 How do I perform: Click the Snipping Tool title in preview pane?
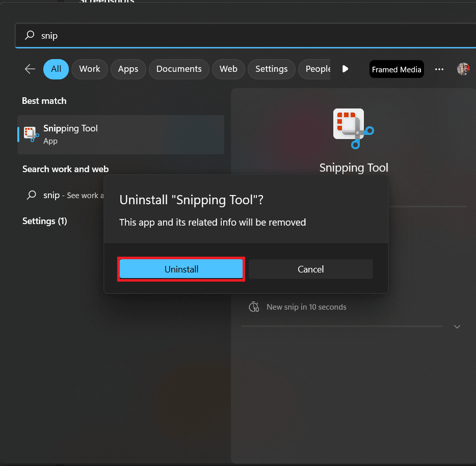tap(354, 168)
